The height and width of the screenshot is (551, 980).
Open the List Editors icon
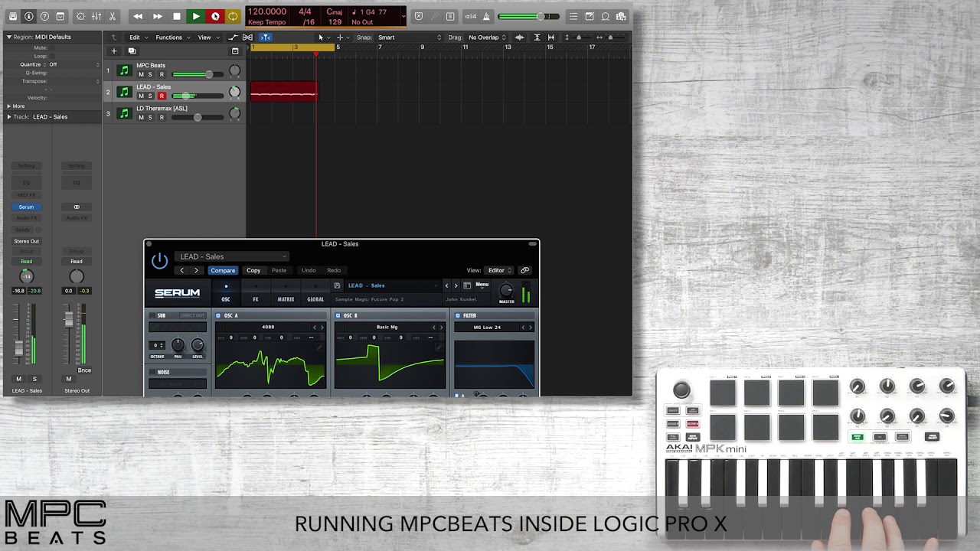[573, 16]
